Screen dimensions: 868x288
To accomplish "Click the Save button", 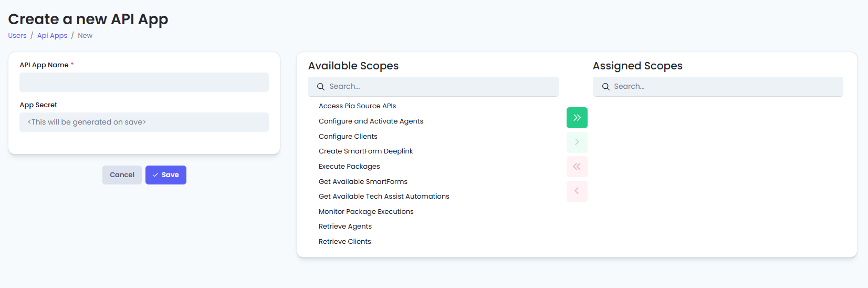I will (165, 175).
